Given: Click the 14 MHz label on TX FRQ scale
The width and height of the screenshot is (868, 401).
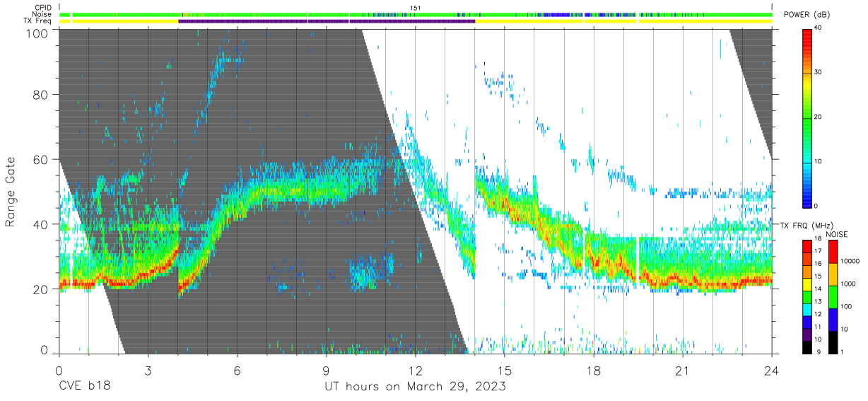Looking at the screenshot, I should [818, 289].
